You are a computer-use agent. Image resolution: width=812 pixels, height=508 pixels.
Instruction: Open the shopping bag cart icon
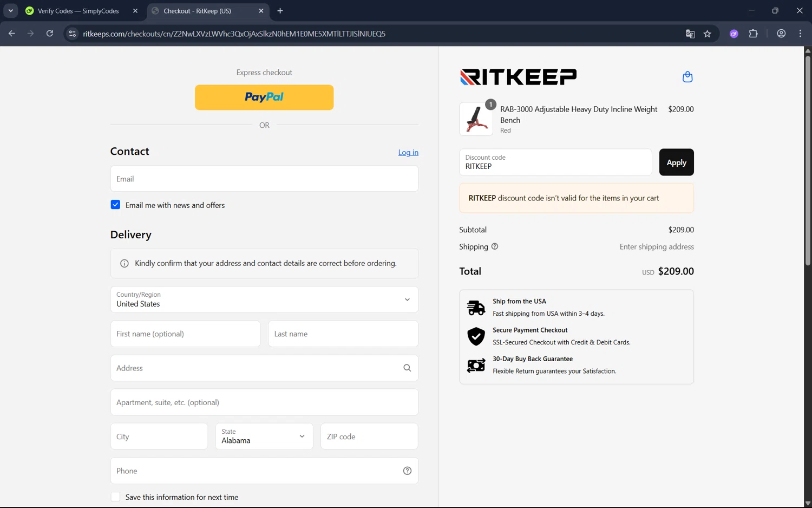(687, 77)
